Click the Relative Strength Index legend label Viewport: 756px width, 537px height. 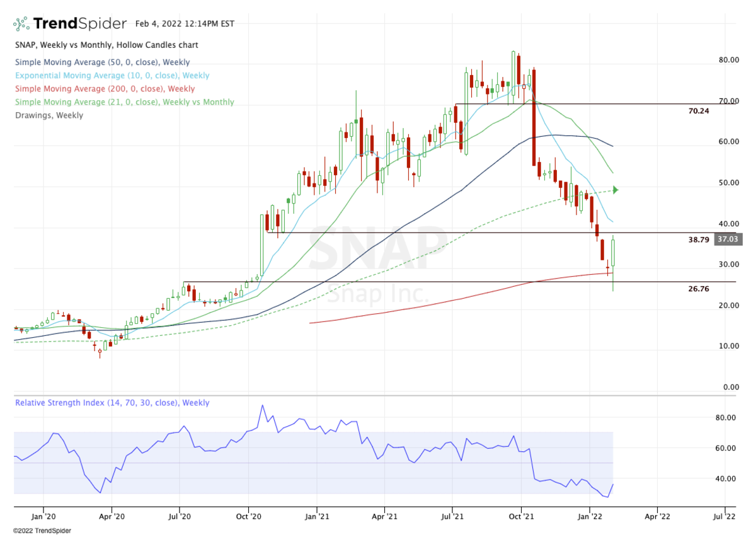(112, 403)
